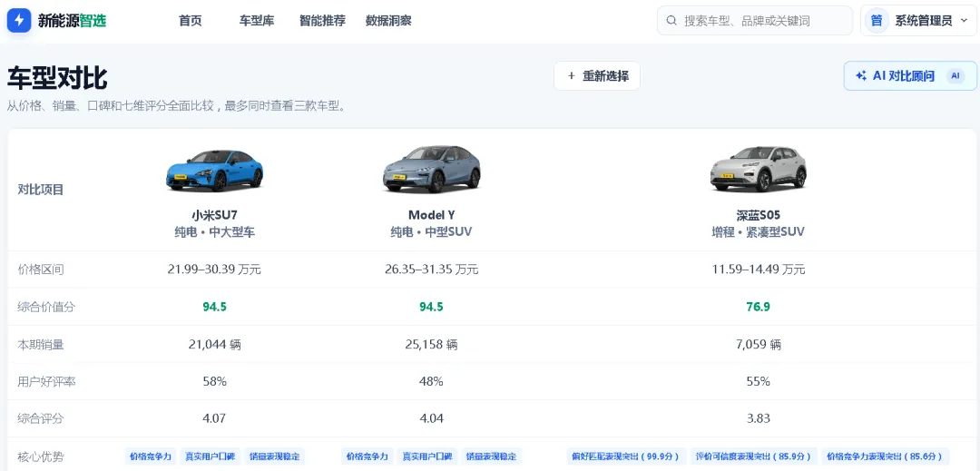The image size is (980, 471).
Task: Click the 58% 用户好评率 value
Action: (214, 381)
